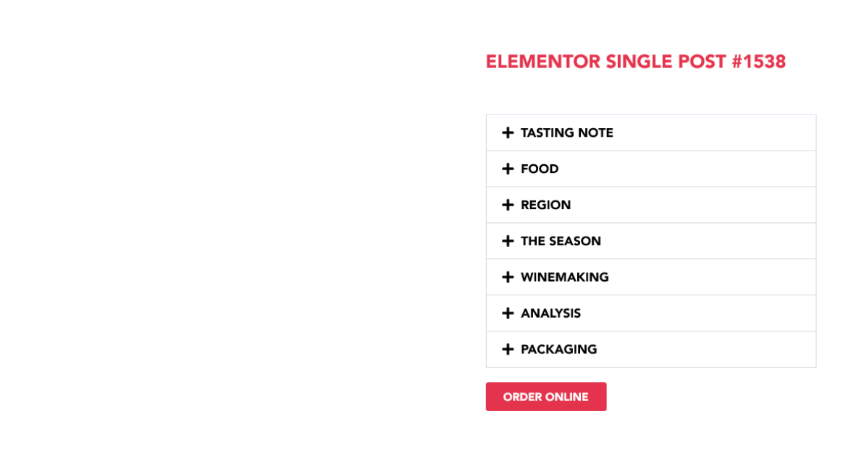The image size is (868, 469).
Task: Click the plus icon beside Tasting Note
Action: [508, 133]
